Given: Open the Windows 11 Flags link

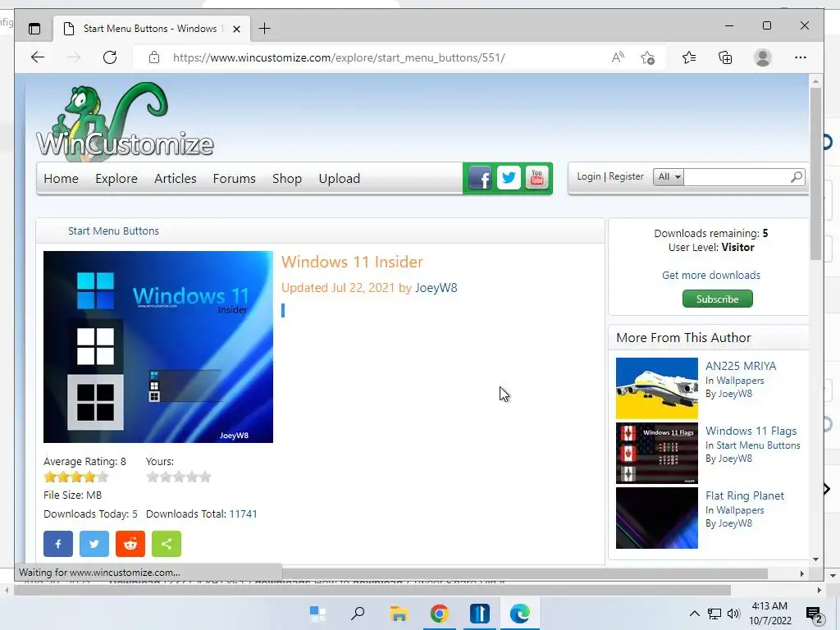Looking at the screenshot, I should coord(751,431).
